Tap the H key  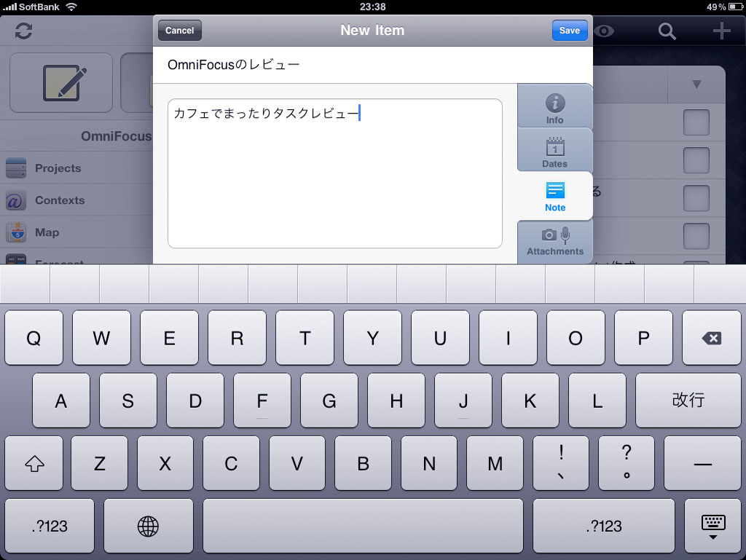pyautogui.click(x=396, y=401)
